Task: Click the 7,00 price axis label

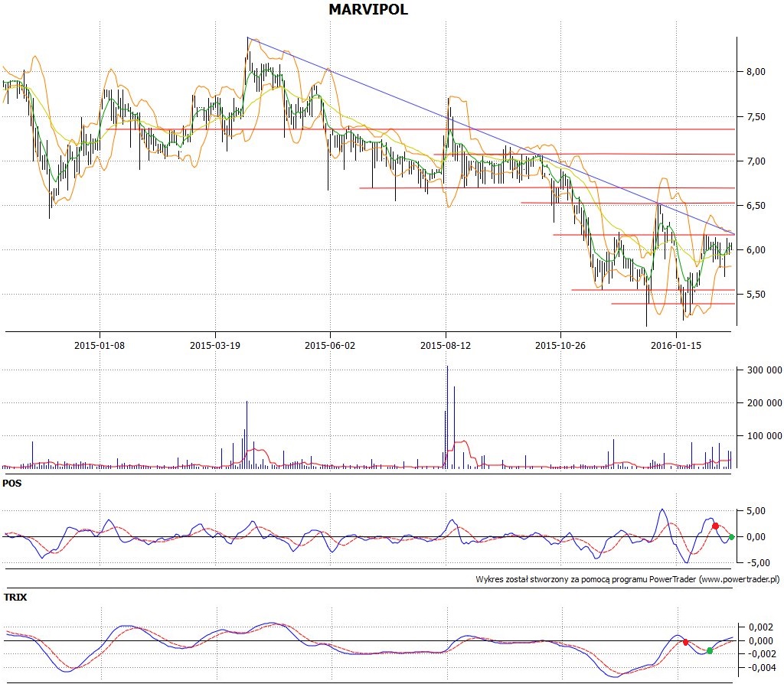Action: (756, 161)
